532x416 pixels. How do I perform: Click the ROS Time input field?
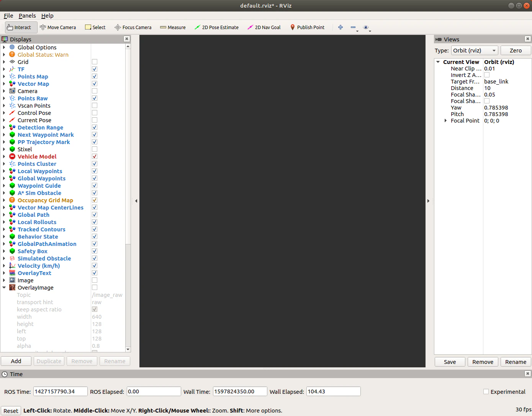61,391
